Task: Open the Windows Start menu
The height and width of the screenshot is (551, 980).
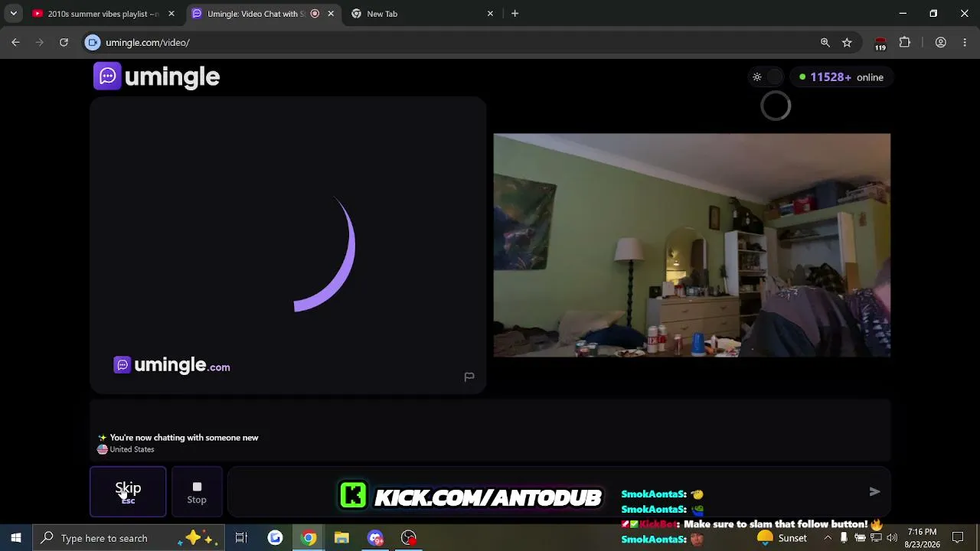Action: tap(16, 538)
